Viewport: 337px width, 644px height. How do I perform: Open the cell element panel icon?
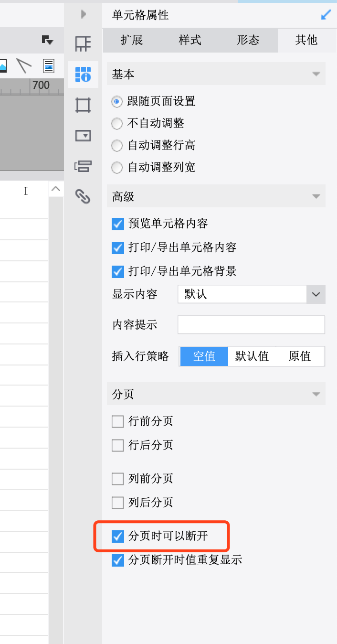[83, 44]
